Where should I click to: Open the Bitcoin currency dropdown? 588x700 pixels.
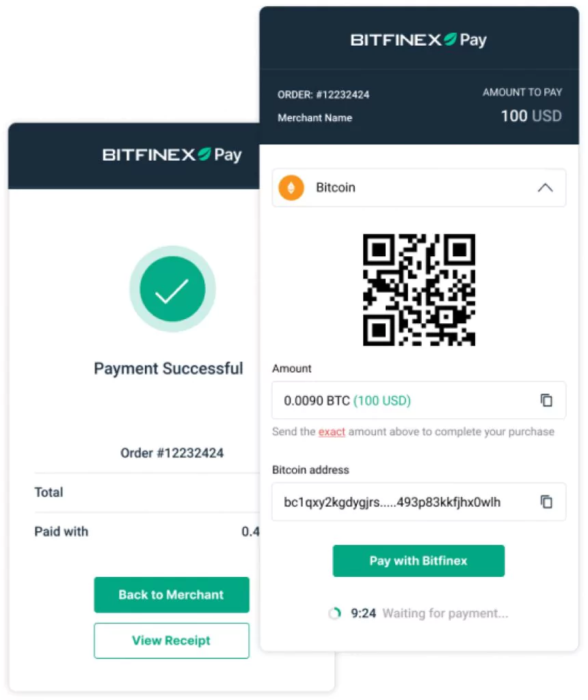(419, 187)
